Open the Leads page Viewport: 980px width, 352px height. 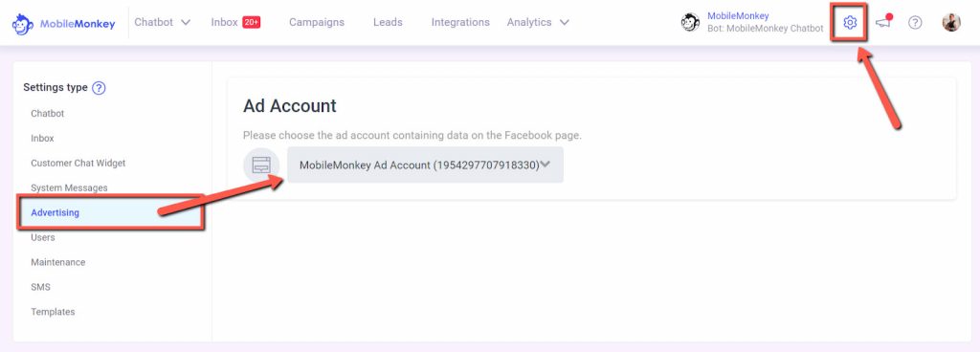click(x=388, y=22)
